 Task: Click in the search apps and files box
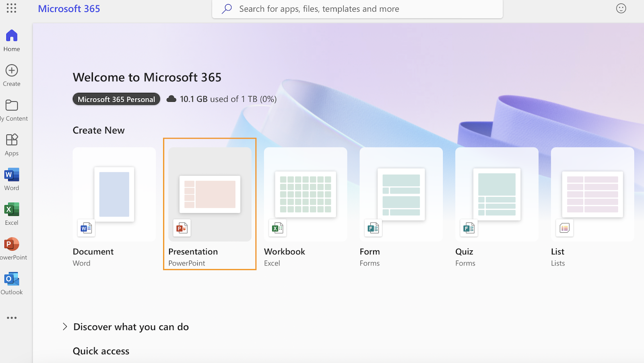point(357,9)
